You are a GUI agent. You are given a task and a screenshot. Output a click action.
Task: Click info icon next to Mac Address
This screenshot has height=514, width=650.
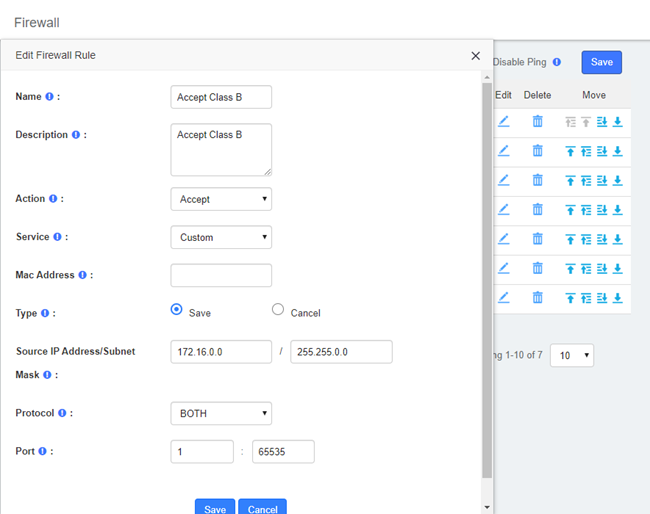tap(82, 275)
